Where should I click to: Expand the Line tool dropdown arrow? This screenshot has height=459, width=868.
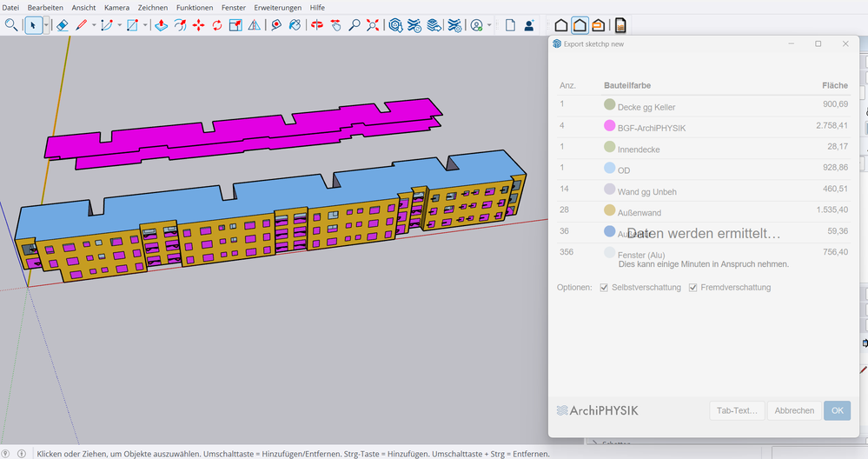(95, 25)
